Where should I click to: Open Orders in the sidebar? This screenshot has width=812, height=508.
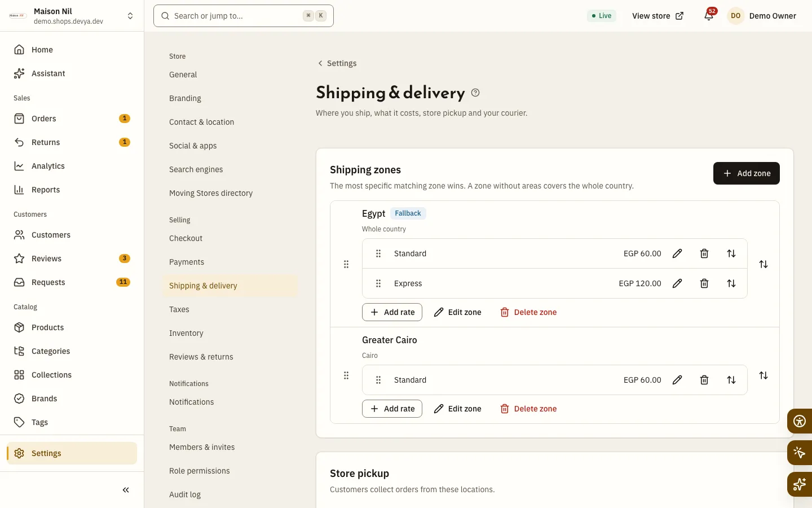(x=72, y=119)
